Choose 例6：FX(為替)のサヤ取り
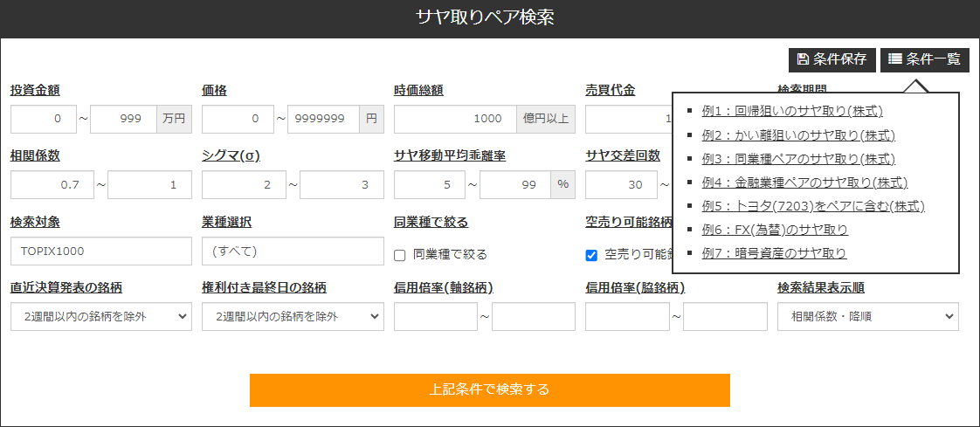This screenshot has height=427, width=980. pyautogui.click(x=775, y=230)
